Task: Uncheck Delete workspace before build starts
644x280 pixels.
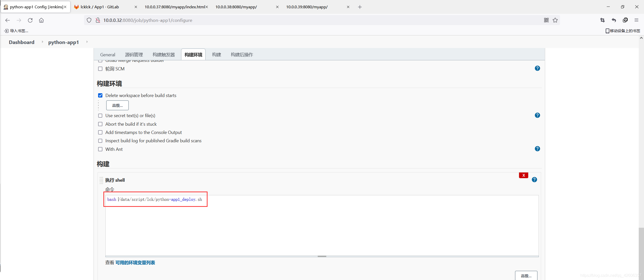Action: [100, 96]
